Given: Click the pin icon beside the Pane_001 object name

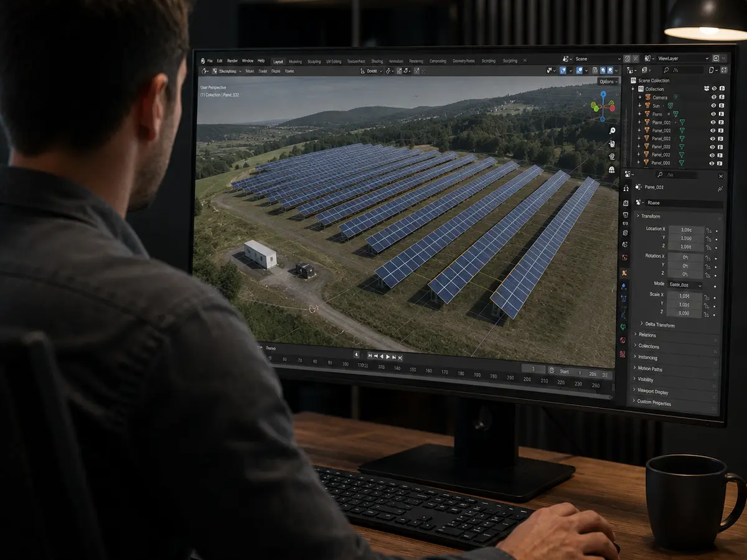Looking at the screenshot, I should click(x=721, y=189).
